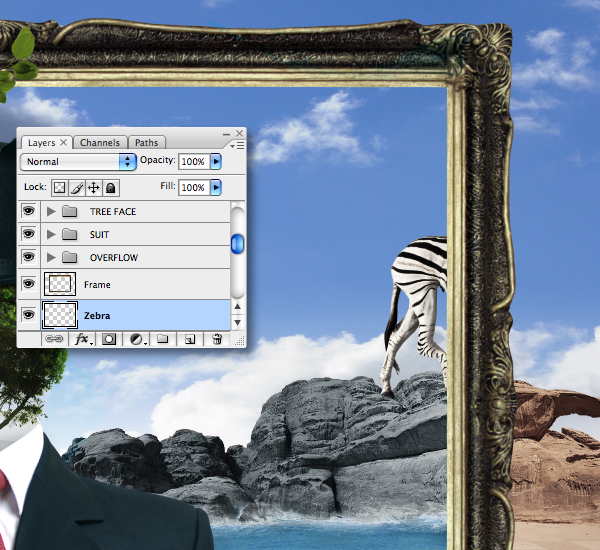The height and width of the screenshot is (550, 600).
Task: Lock transparent pixels
Action: pos(59,188)
